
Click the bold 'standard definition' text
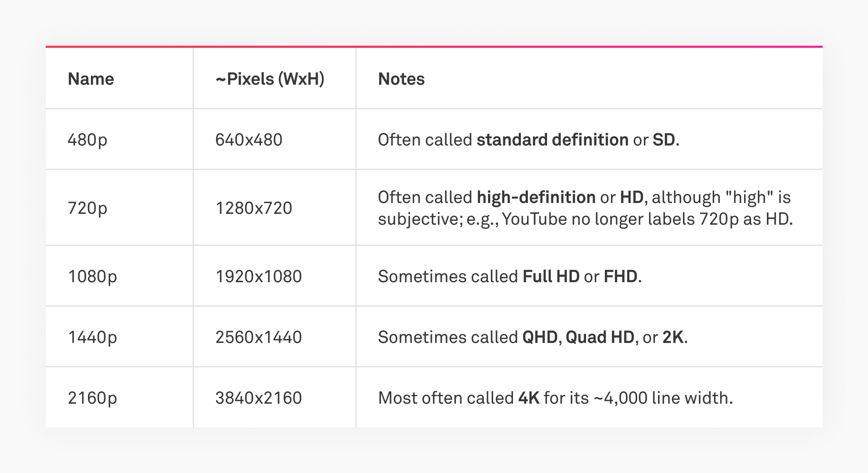click(x=552, y=139)
